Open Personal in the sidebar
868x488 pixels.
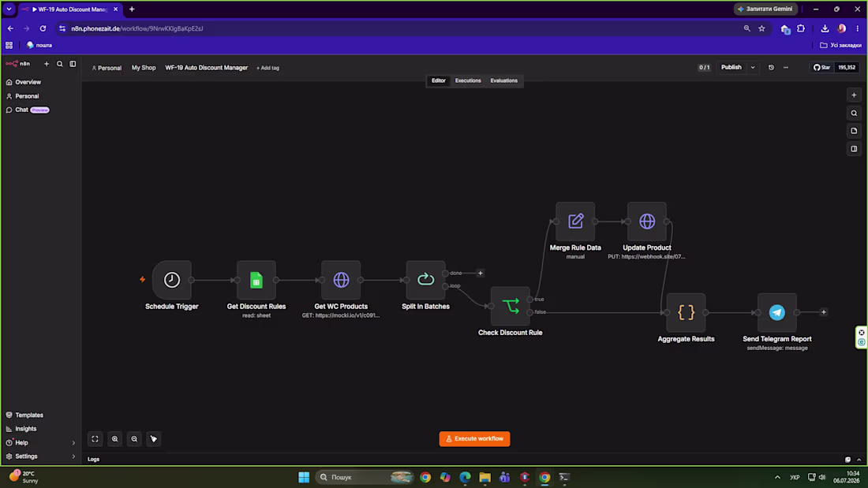(x=40, y=96)
